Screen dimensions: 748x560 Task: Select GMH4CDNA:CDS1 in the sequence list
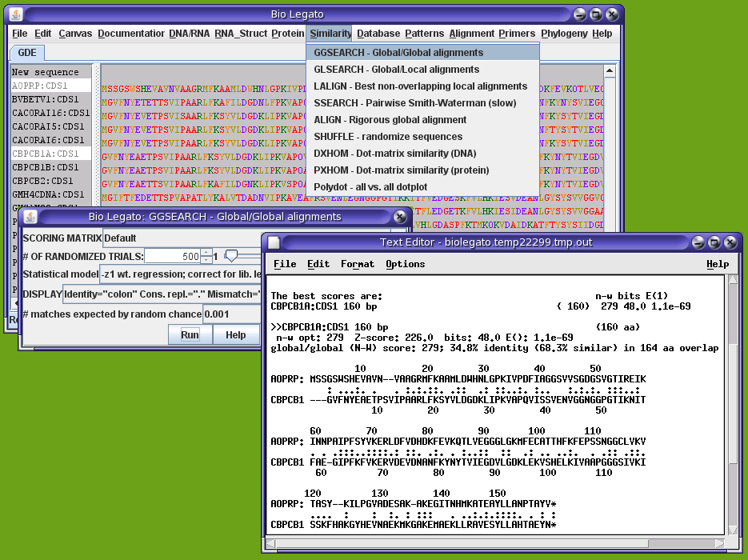(x=51, y=194)
